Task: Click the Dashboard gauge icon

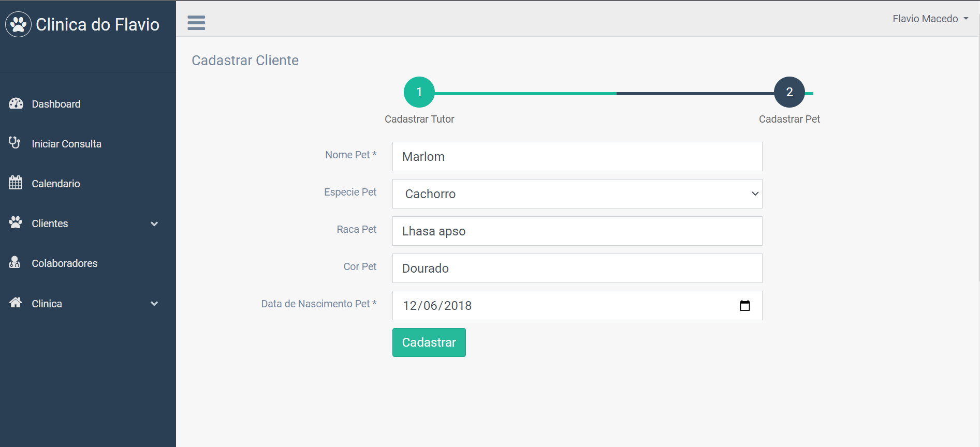Action: (16, 103)
